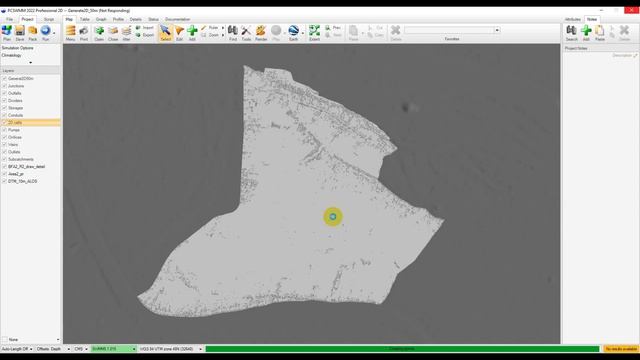Click the Import button
The height and width of the screenshot is (360, 640).
[x=144, y=28]
